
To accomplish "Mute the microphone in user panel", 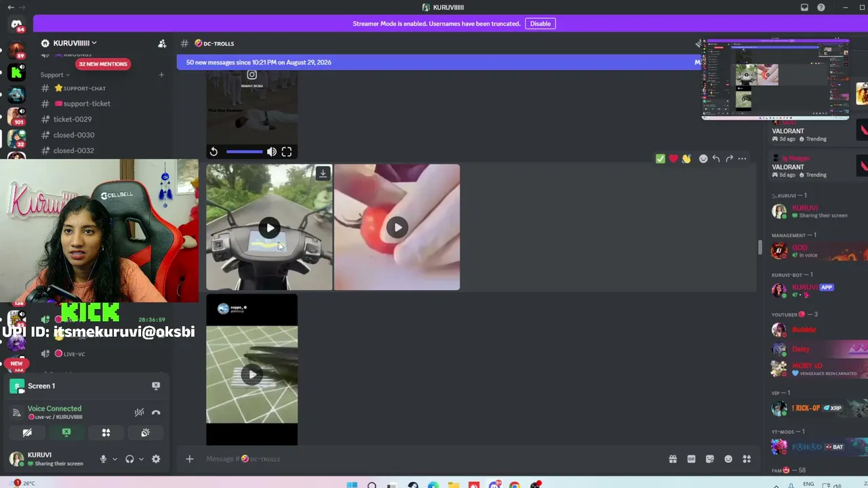I will pos(103,459).
